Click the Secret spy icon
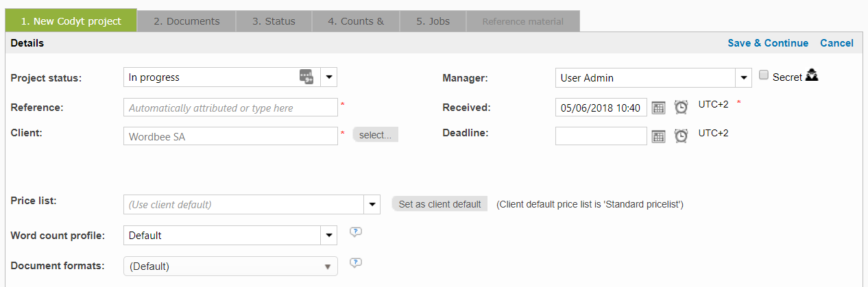The image size is (868, 287). click(x=812, y=76)
